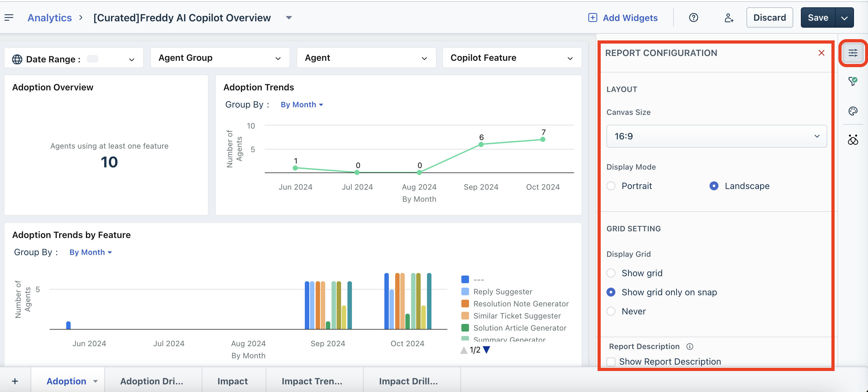The image size is (868, 392).
Task: Open the Adoption Dri... tab
Action: click(x=152, y=381)
